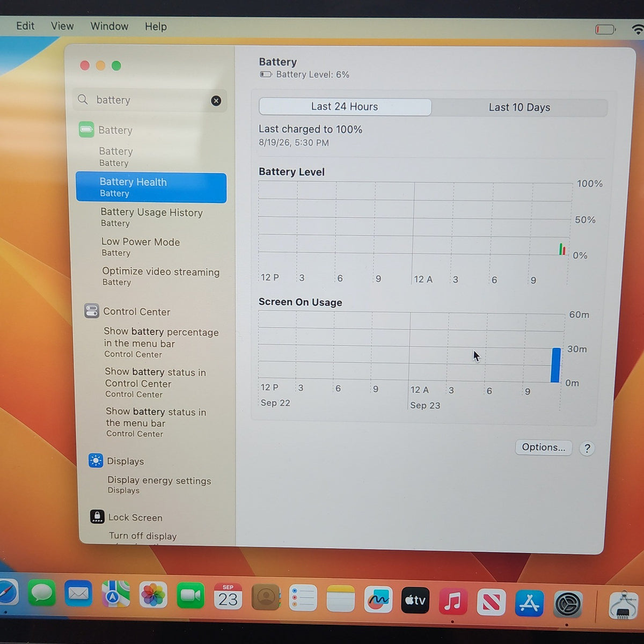The width and height of the screenshot is (644, 644).
Task: Click Wi-Fi icon in menu bar
Action: click(x=638, y=30)
